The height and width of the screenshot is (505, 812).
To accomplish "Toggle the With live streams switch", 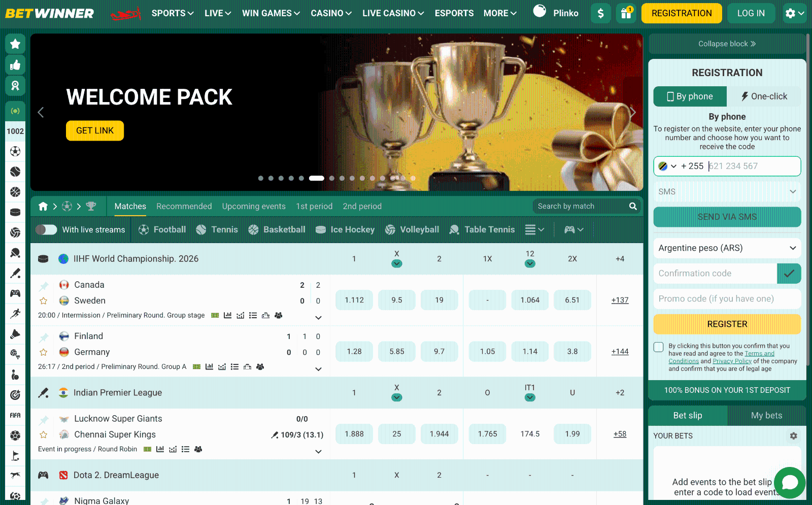I will pos(46,229).
